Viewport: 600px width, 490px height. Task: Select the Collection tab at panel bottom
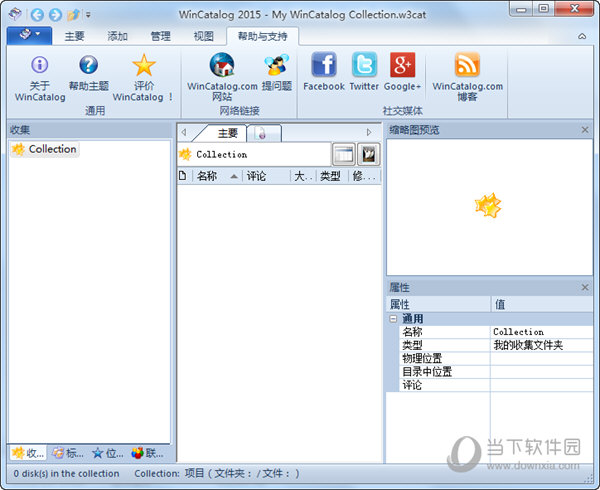(x=28, y=453)
